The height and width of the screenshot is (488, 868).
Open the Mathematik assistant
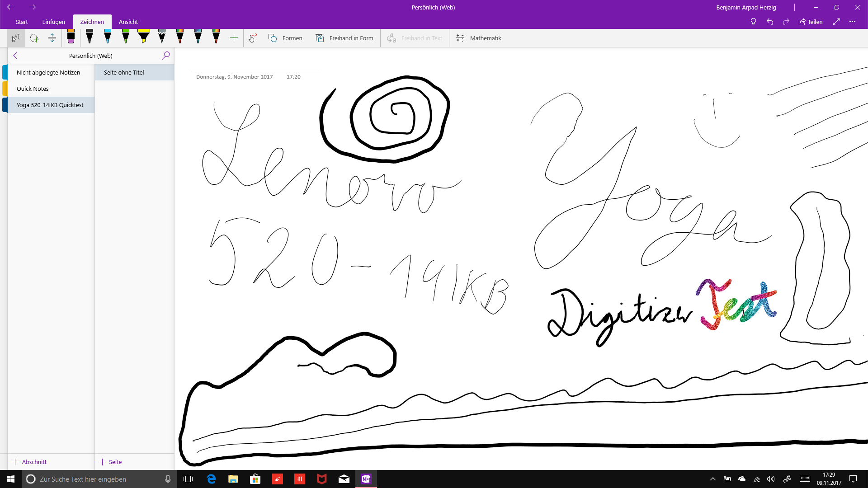click(x=478, y=38)
